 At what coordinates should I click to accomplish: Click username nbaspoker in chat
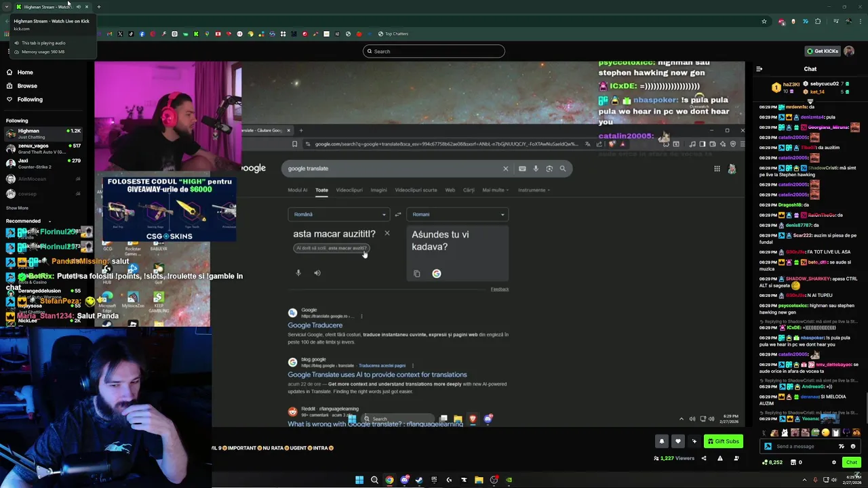[x=812, y=338]
